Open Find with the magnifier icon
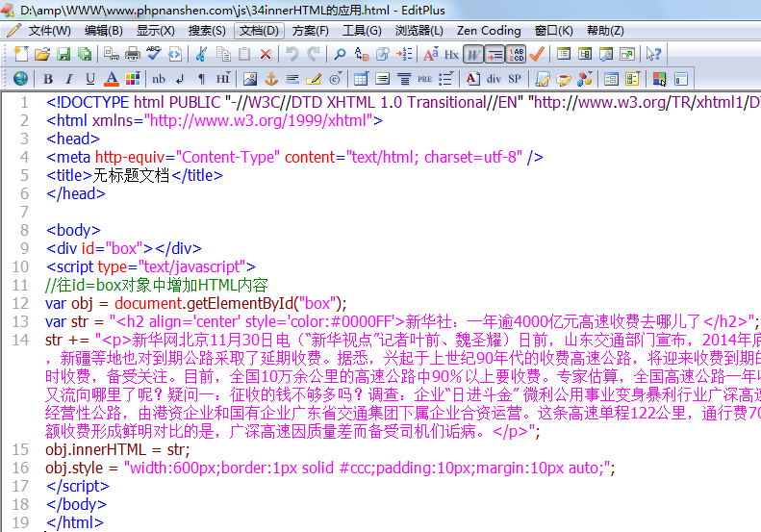This screenshot has height=532, width=761. pos(340,54)
